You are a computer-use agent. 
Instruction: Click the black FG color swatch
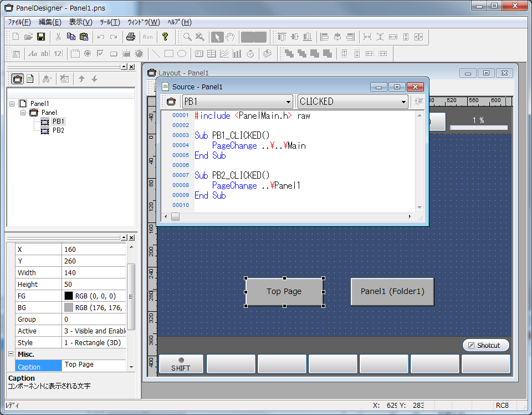coord(69,296)
